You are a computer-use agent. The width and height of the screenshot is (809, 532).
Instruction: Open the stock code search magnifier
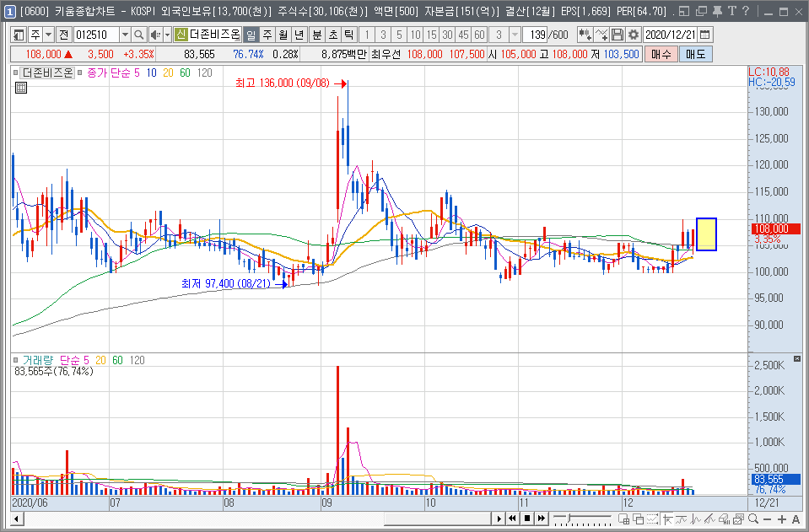tap(138, 35)
